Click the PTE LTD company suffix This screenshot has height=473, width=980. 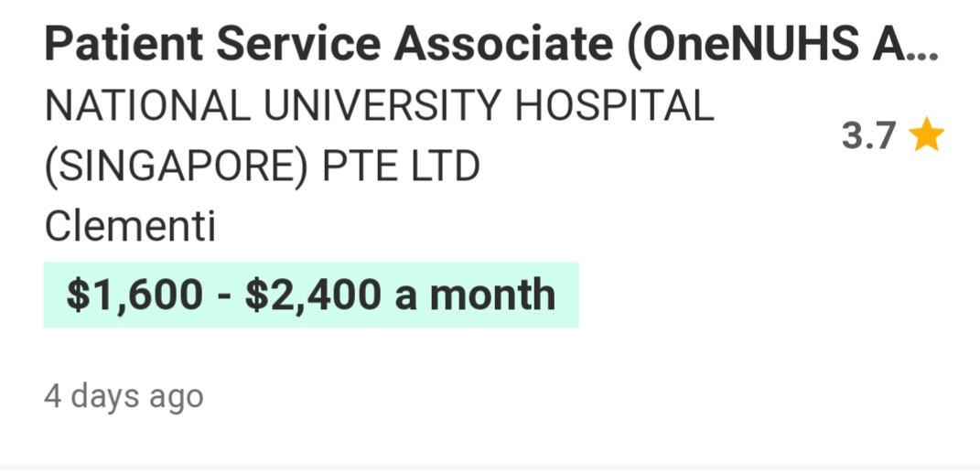coord(401,167)
